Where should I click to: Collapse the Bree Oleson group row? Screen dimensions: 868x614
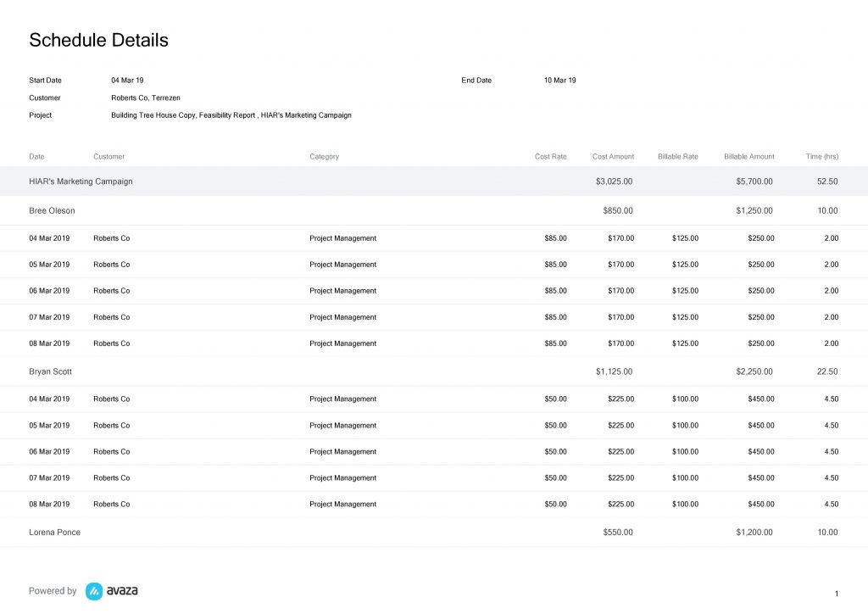[x=52, y=210]
